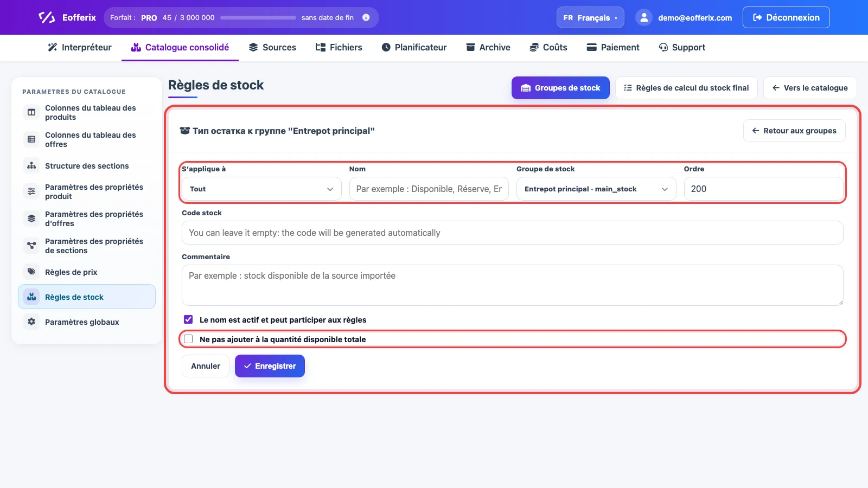Click the layers icon beside Paramètres des propriétés d'offres
This screenshot has height=488, width=868.
[31, 219]
